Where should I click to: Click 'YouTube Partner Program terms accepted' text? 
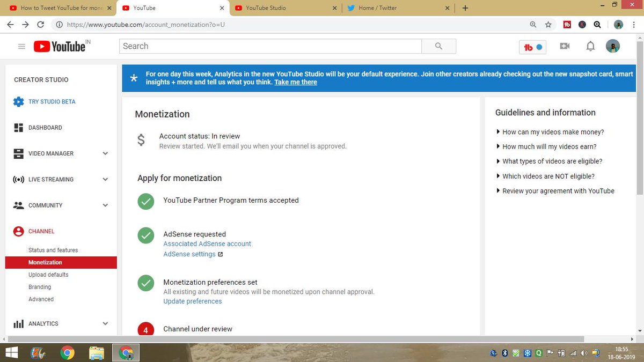click(x=231, y=200)
